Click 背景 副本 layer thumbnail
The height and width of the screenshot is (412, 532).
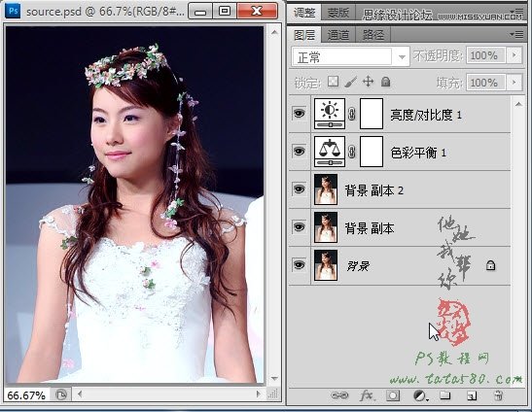tap(326, 227)
